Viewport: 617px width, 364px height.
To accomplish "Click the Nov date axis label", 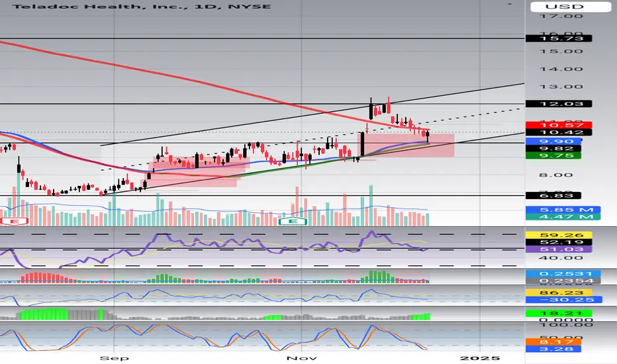I will point(302,358).
